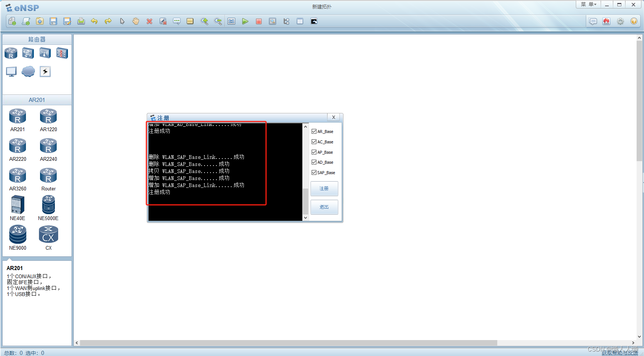Click the register log scrollbar down arrow
The height and width of the screenshot is (356, 644).
pyautogui.click(x=306, y=218)
